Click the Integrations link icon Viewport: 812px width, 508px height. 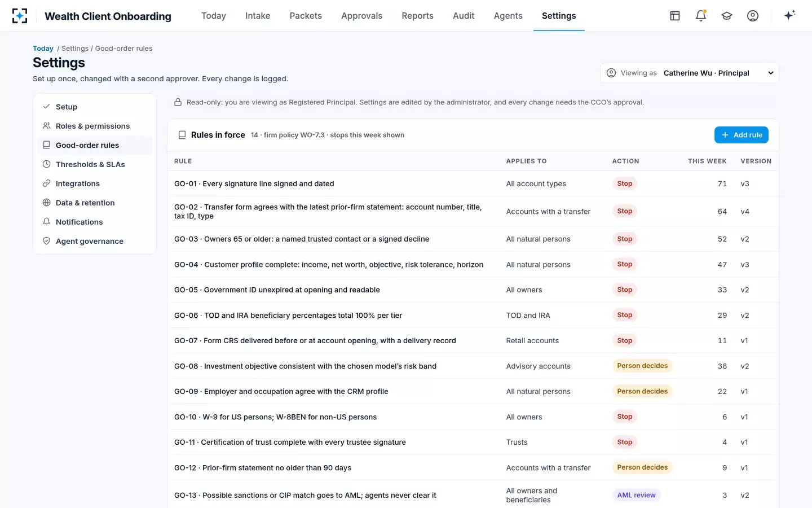coord(47,183)
